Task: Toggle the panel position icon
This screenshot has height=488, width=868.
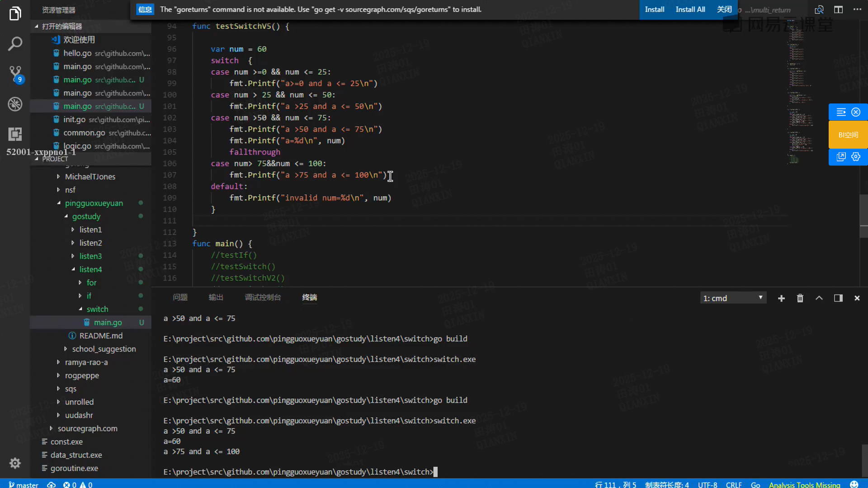Action: pyautogui.click(x=838, y=298)
